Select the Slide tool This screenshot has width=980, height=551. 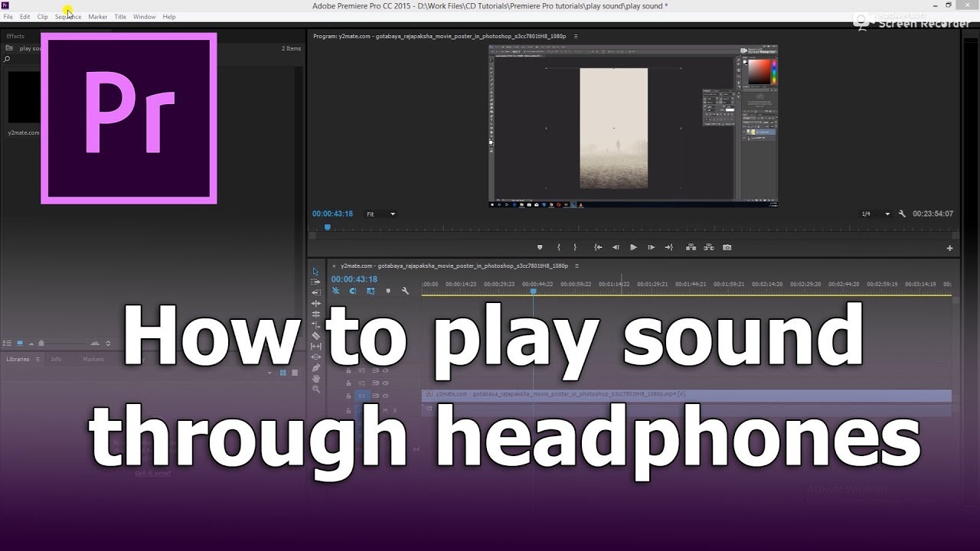pos(315,357)
